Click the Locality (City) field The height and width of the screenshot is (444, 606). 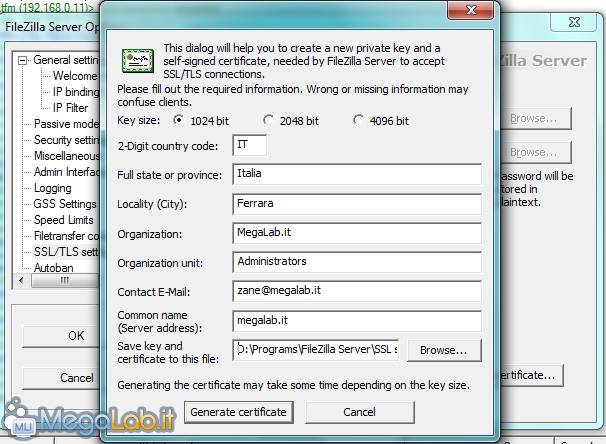click(x=357, y=204)
